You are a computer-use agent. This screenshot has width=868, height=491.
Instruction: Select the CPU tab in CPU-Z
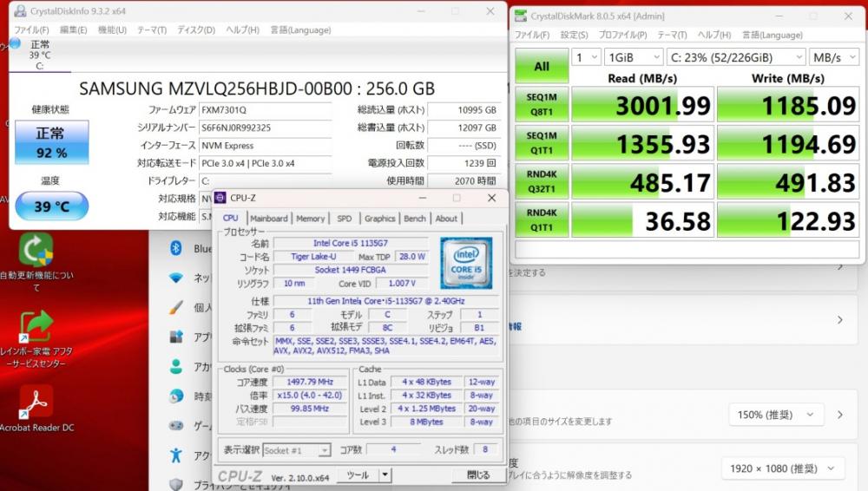(230, 218)
